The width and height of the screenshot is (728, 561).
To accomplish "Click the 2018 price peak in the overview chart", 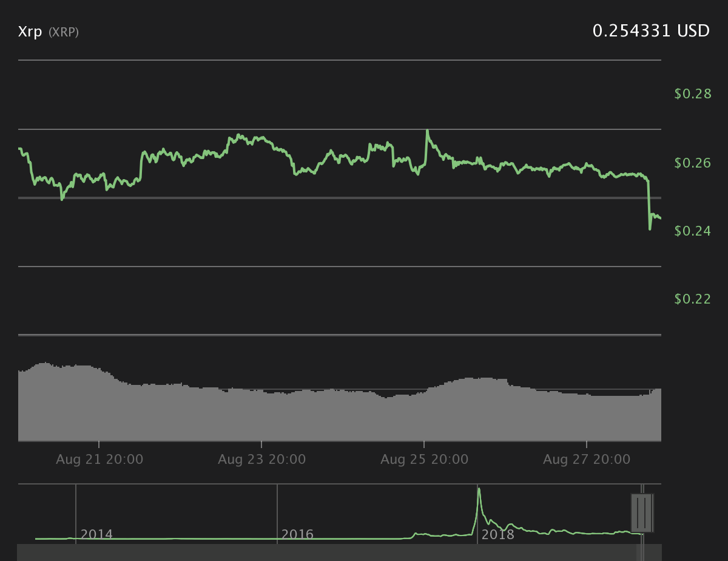I will point(479,489).
